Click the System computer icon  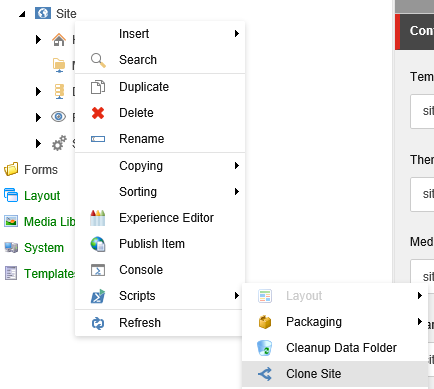coord(11,247)
